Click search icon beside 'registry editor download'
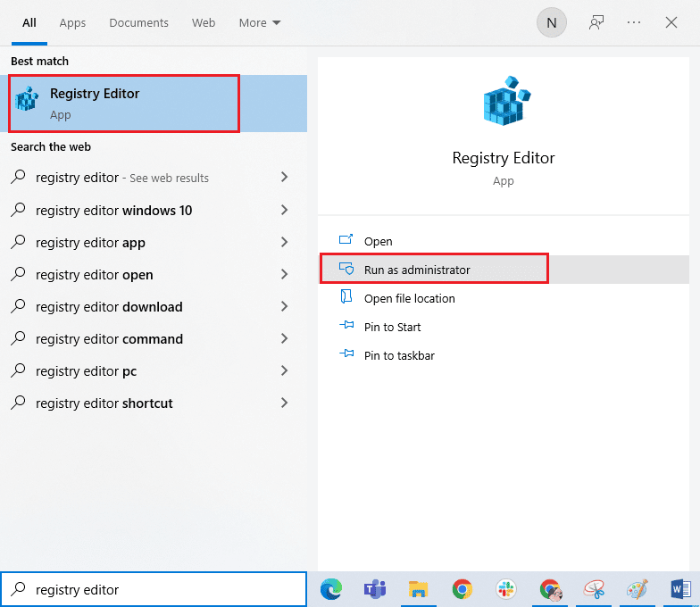The height and width of the screenshot is (607, 700). 18,305
